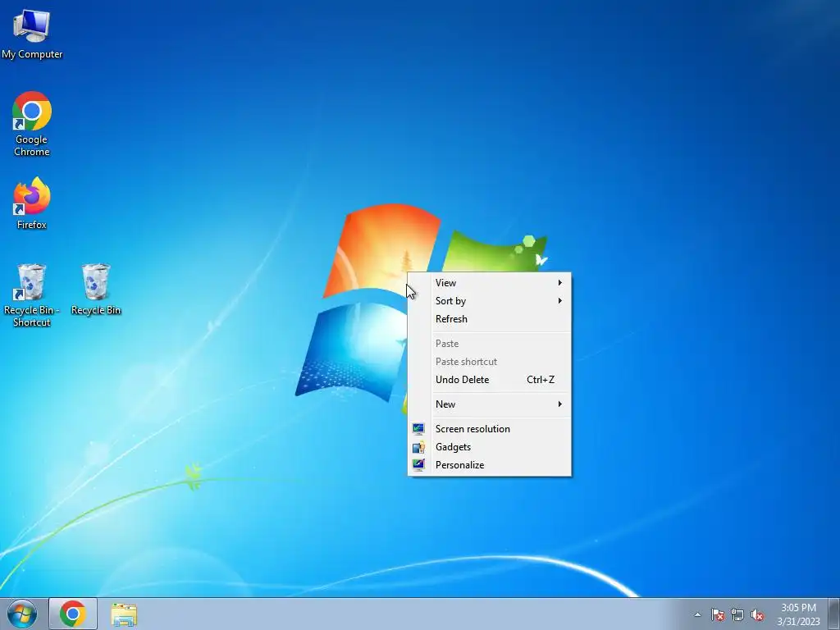840x630 pixels.
Task: Open Screen resolution settings
Action: click(x=490, y=429)
